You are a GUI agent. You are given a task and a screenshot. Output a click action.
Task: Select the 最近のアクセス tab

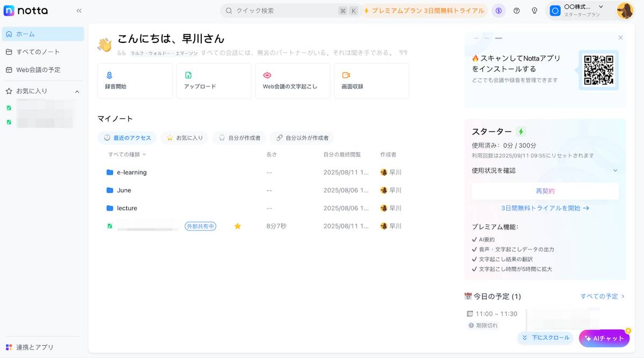(127, 138)
